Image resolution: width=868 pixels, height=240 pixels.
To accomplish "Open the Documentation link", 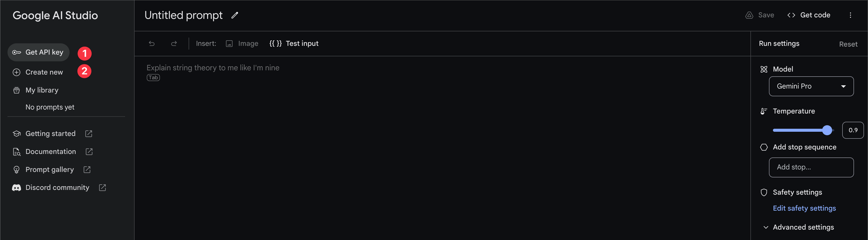I will coord(51,152).
